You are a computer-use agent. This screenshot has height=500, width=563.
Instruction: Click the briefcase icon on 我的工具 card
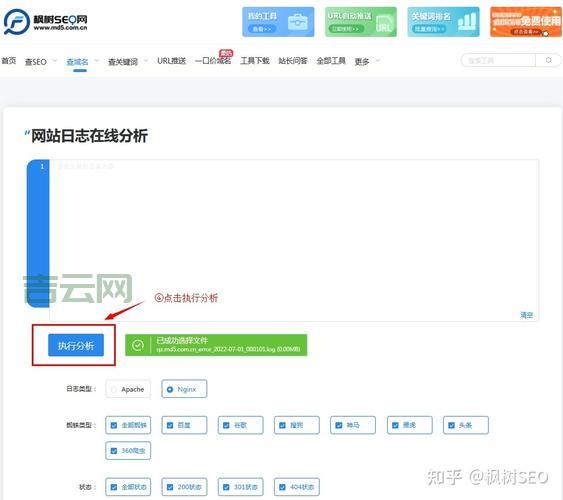click(298, 22)
